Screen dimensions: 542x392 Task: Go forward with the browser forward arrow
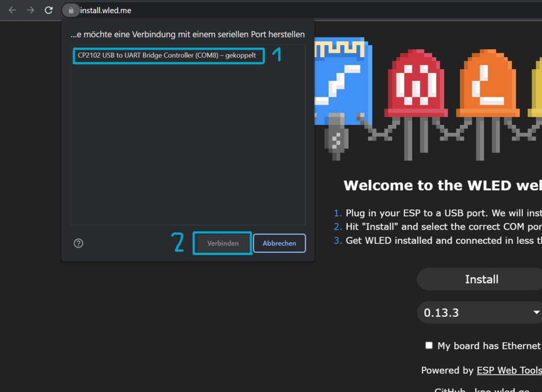click(x=30, y=11)
